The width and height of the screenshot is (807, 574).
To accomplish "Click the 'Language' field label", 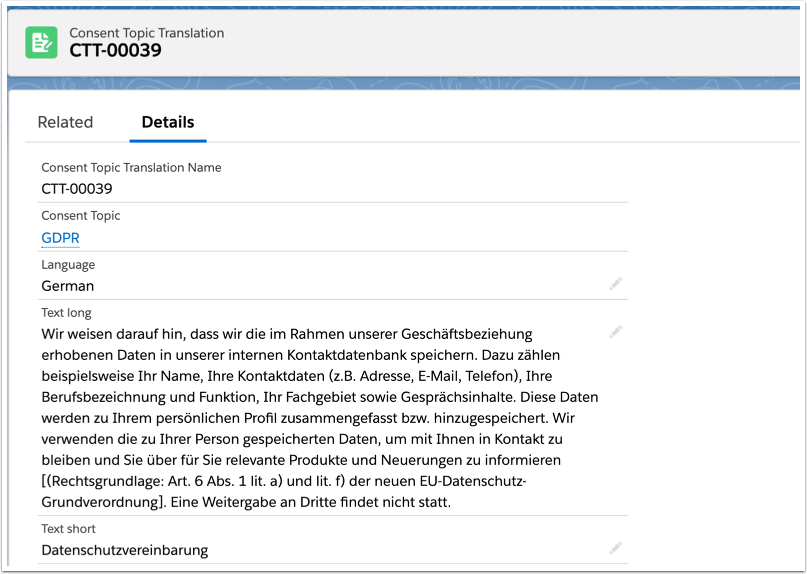I will [x=68, y=265].
